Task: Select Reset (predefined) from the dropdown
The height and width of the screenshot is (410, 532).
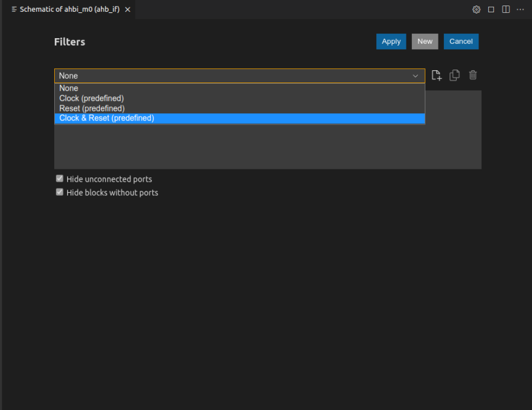Action: 91,108
